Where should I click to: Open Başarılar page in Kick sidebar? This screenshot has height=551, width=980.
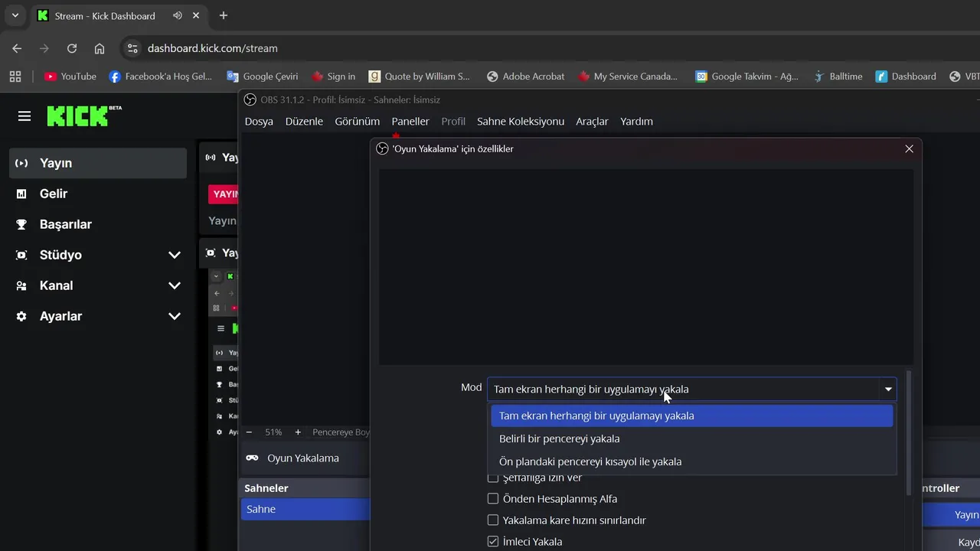[x=98, y=224]
